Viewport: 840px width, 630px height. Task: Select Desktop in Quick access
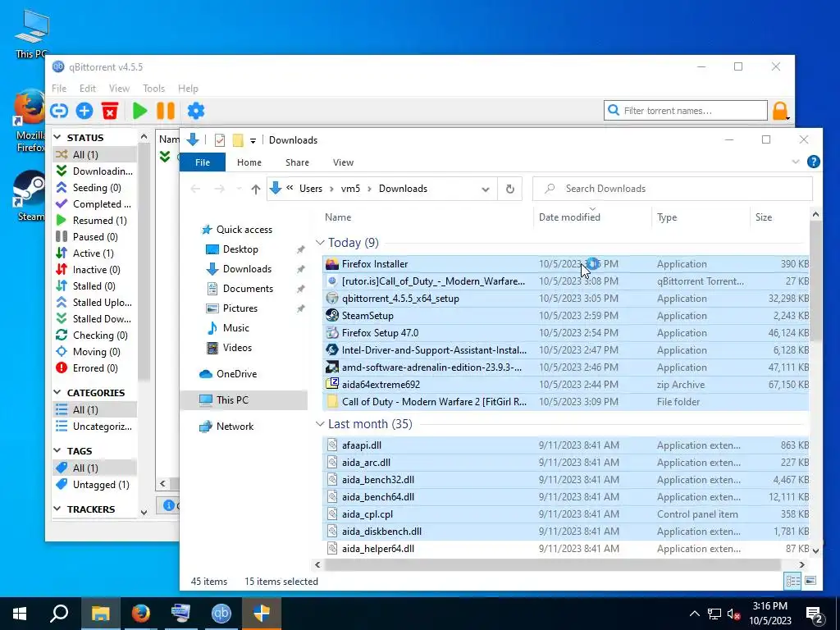[240, 249]
